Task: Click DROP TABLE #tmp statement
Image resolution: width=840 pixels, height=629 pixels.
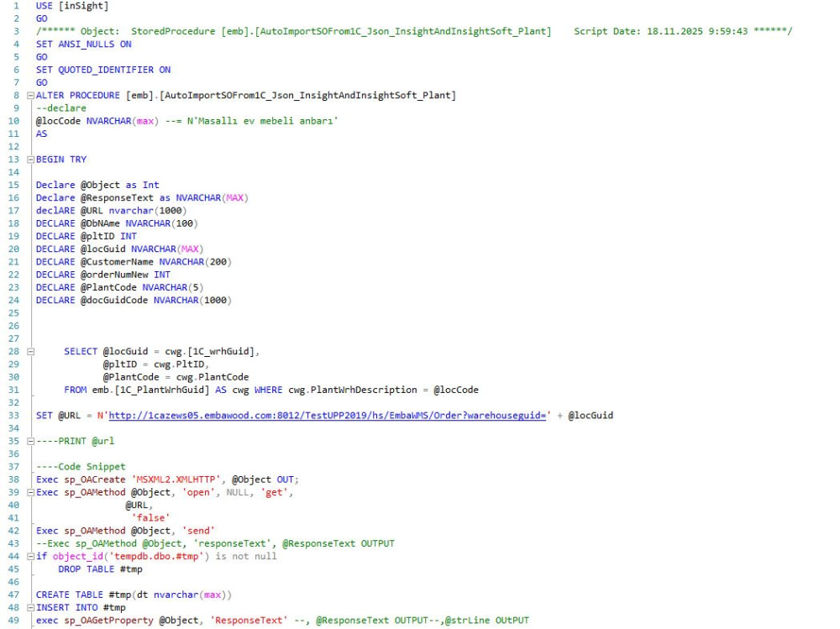Action: click(x=100, y=569)
